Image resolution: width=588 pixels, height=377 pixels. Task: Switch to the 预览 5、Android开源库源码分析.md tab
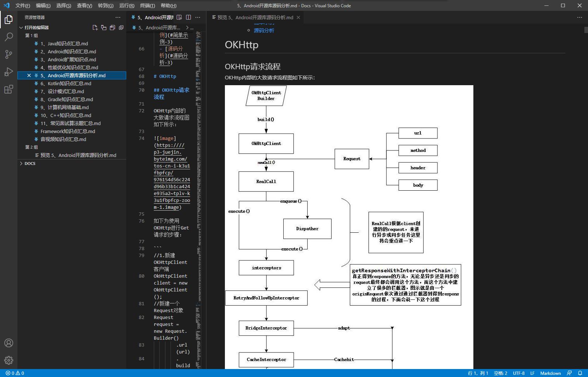pos(255,17)
